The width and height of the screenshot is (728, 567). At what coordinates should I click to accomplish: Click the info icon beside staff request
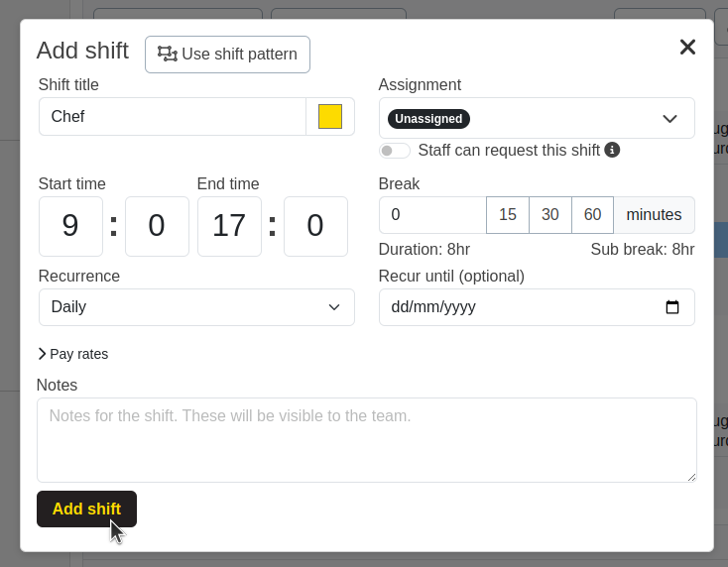tap(612, 150)
